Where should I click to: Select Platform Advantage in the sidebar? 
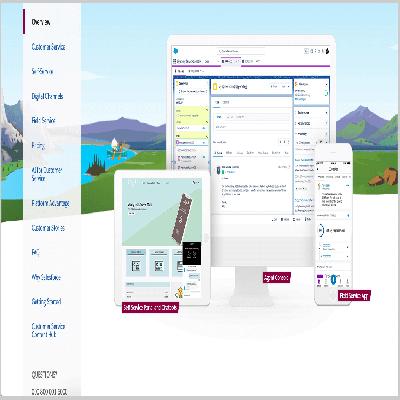coord(51,203)
